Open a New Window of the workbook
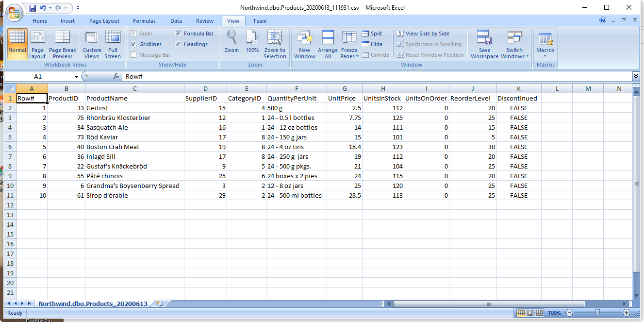 [x=305, y=44]
